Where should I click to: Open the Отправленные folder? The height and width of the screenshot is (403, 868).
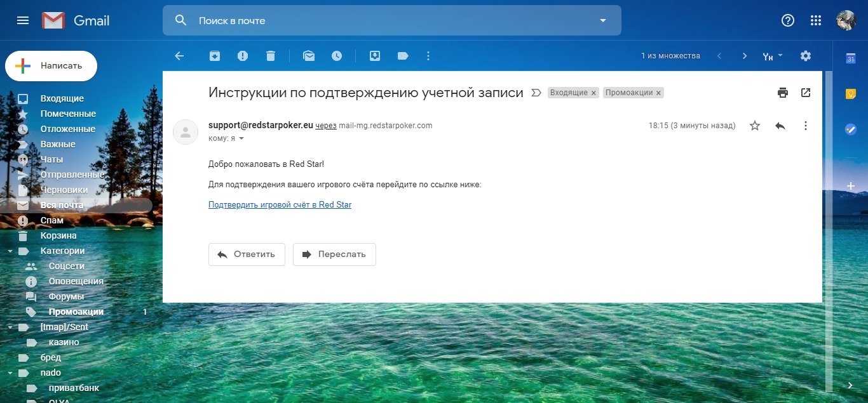coord(72,175)
